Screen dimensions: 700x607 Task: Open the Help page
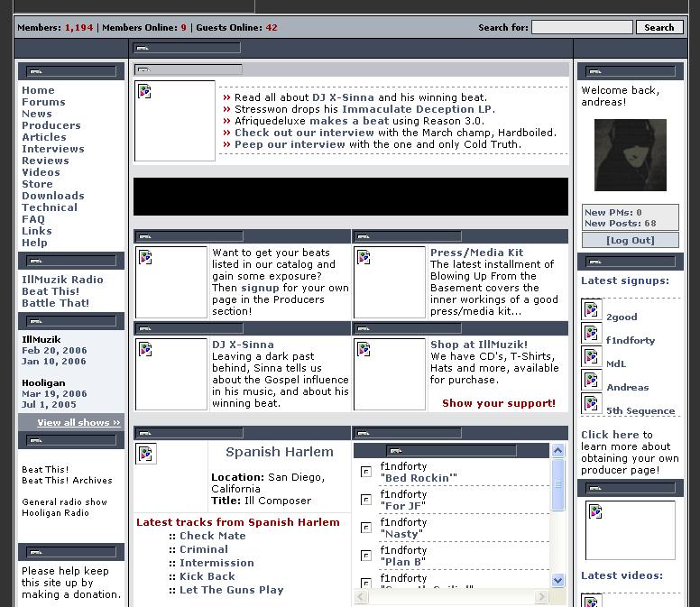click(x=34, y=243)
